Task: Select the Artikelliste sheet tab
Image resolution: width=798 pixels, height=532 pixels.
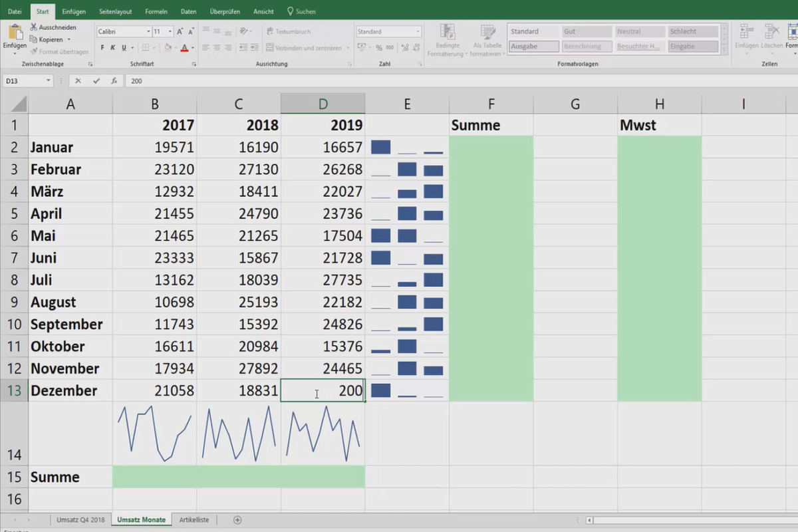Action: 194,519
